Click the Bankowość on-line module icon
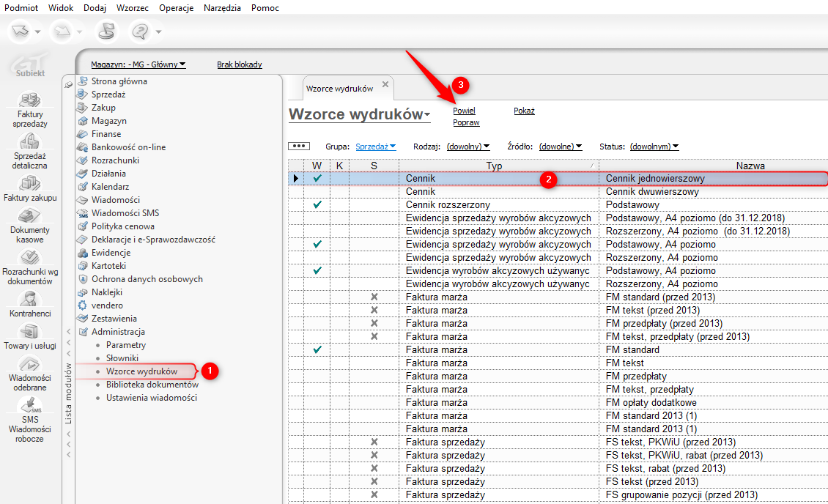 pos(82,147)
